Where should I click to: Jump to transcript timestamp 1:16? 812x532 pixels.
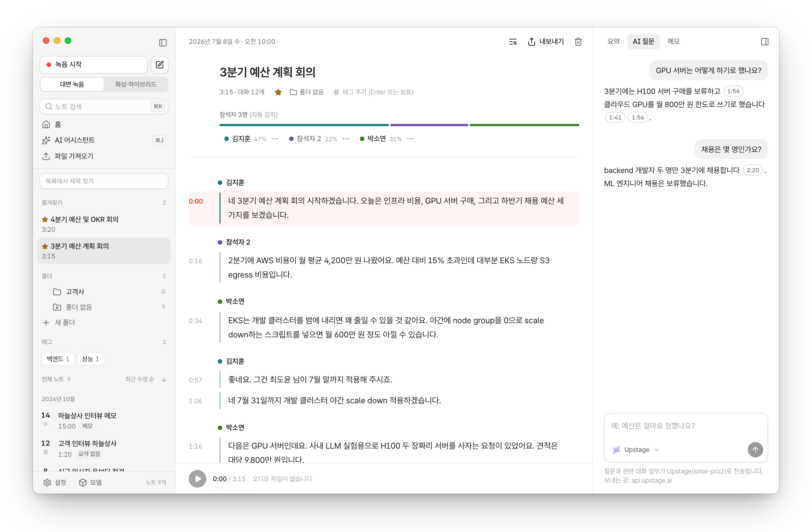(195, 446)
